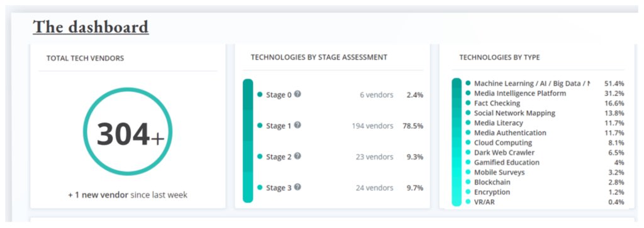Open The dashboard heading link

pyautogui.click(x=91, y=27)
